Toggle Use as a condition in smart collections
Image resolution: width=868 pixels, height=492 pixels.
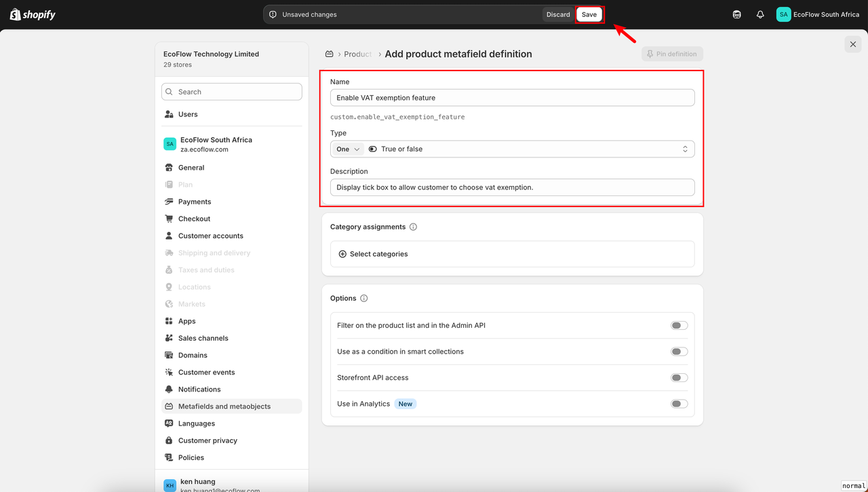(x=679, y=352)
